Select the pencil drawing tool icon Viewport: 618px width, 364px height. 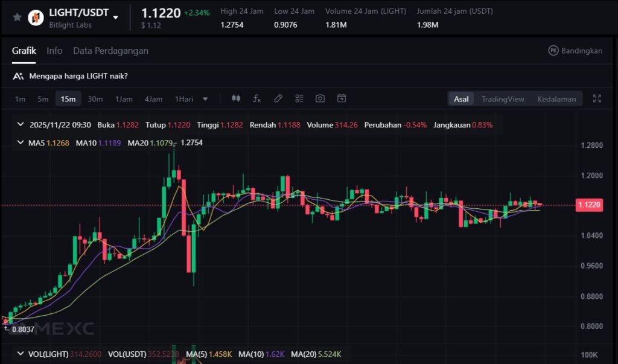[x=278, y=99]
